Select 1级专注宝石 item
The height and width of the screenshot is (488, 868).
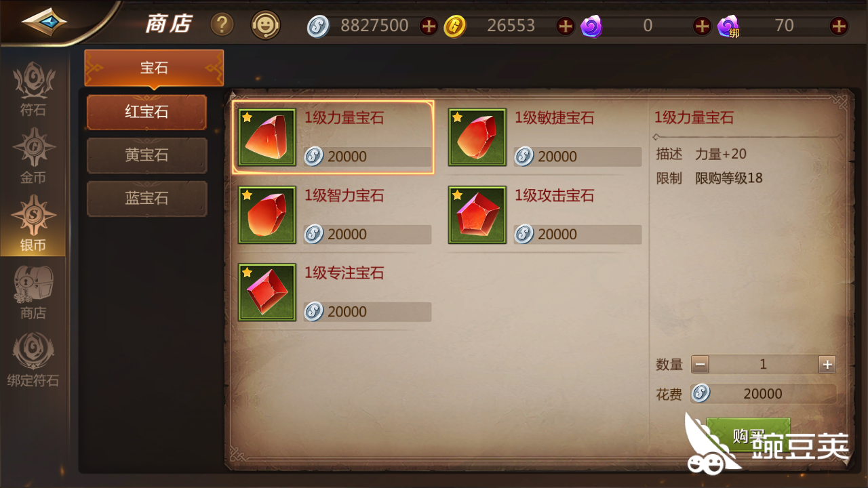coord(334,292)
